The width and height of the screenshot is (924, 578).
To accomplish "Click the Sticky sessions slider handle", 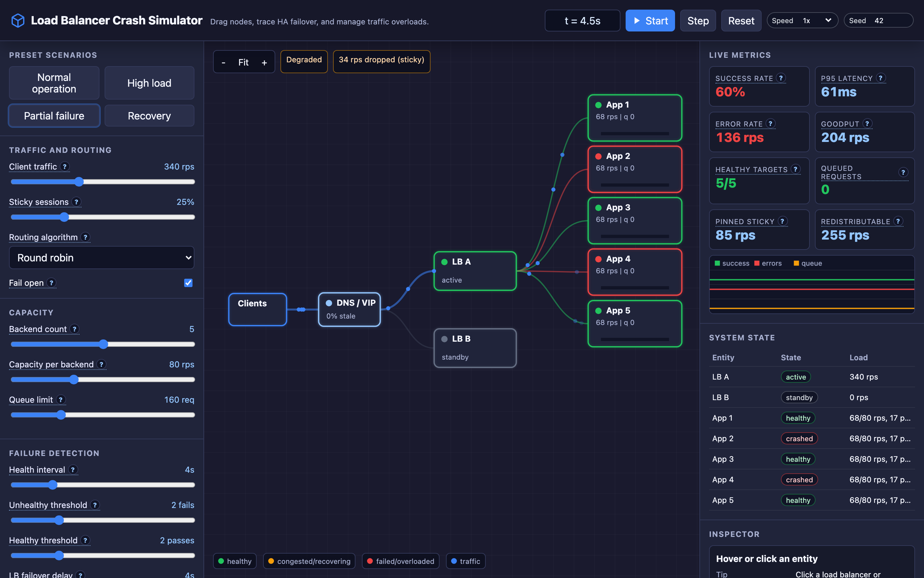I will 64,217.
